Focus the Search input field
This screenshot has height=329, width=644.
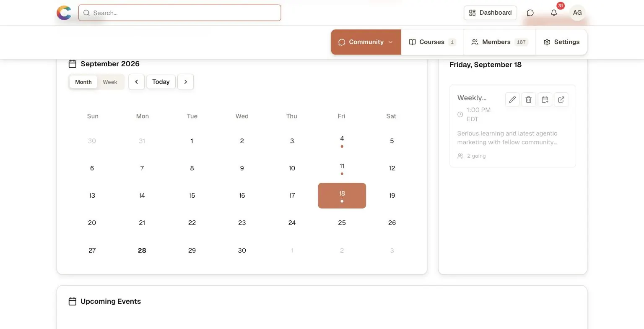(x=179, y=13)
